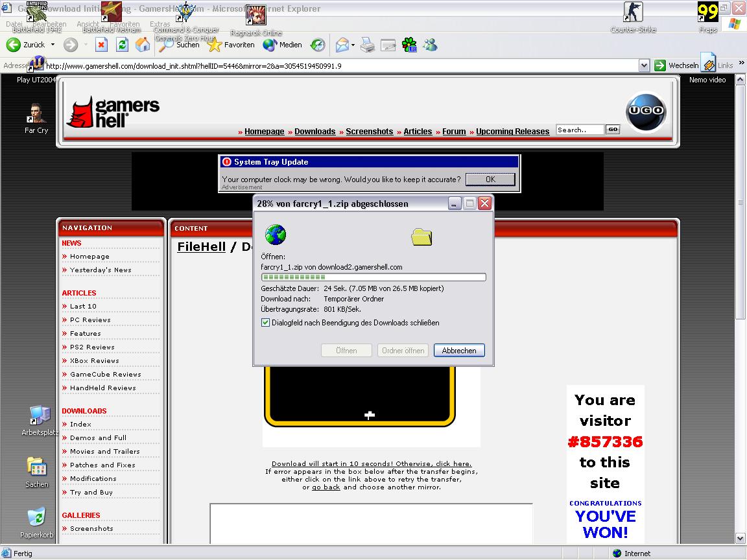747x560 pixels.
Task: Open the Extras menu
Action: pos(160,24)
